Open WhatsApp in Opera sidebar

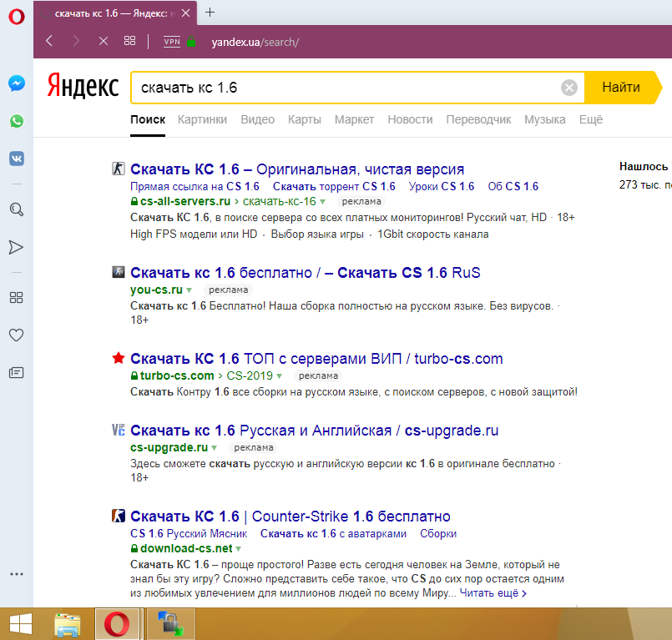click(17, 121)
